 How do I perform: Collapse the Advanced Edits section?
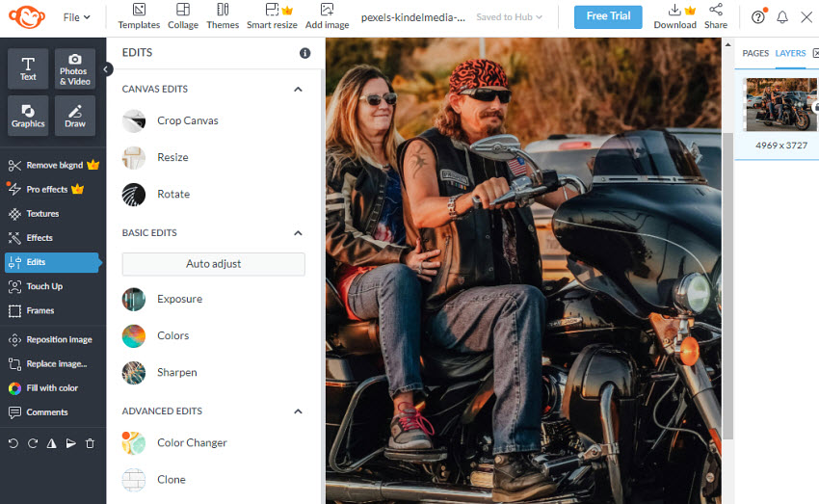pyautogui.click(x=298, y=411)
